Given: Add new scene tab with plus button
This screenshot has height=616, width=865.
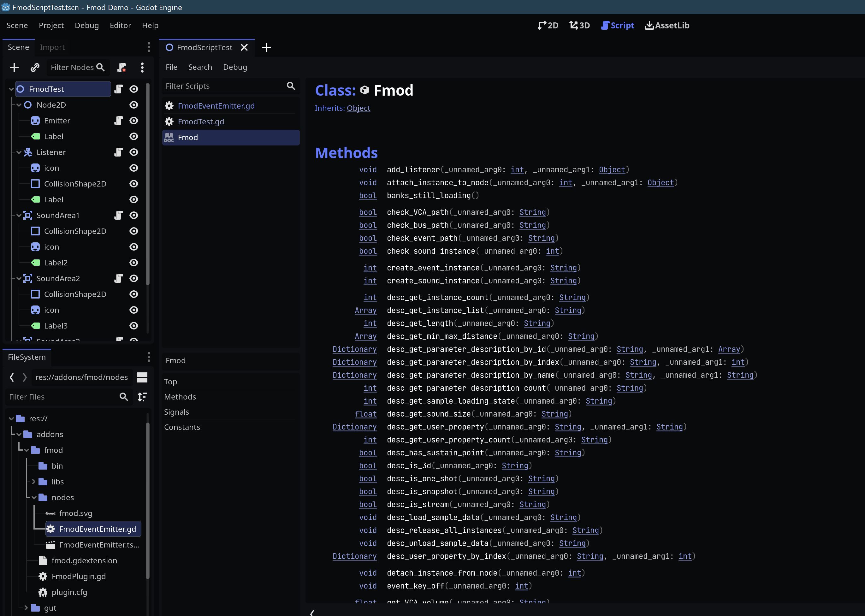Looking at the screenshot, I should pos(266,47).
